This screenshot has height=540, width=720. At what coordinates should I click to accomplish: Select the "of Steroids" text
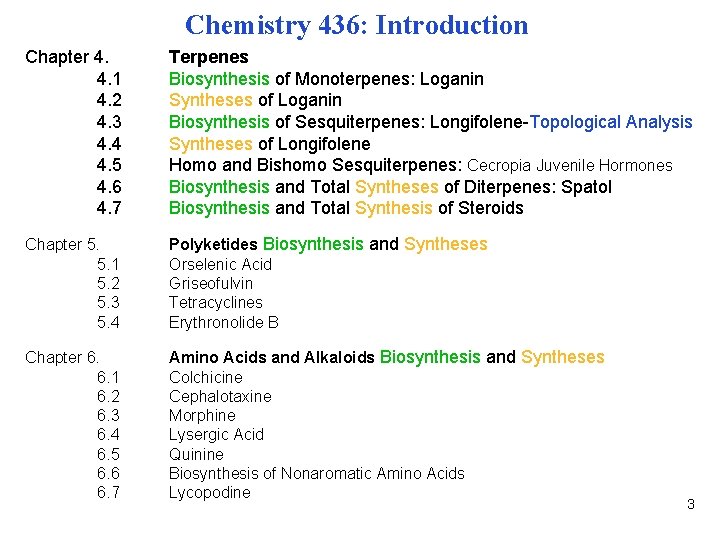[481, 208]
